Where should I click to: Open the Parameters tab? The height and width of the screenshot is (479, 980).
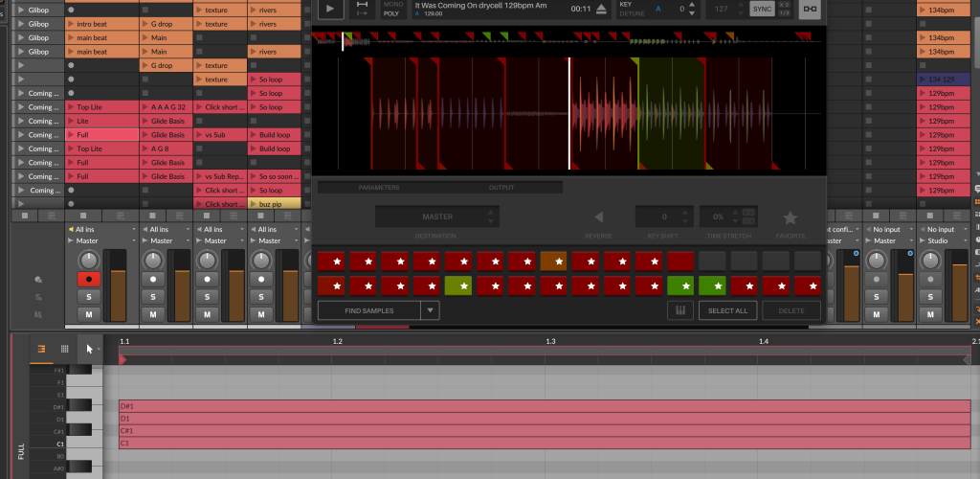[378, 188]
